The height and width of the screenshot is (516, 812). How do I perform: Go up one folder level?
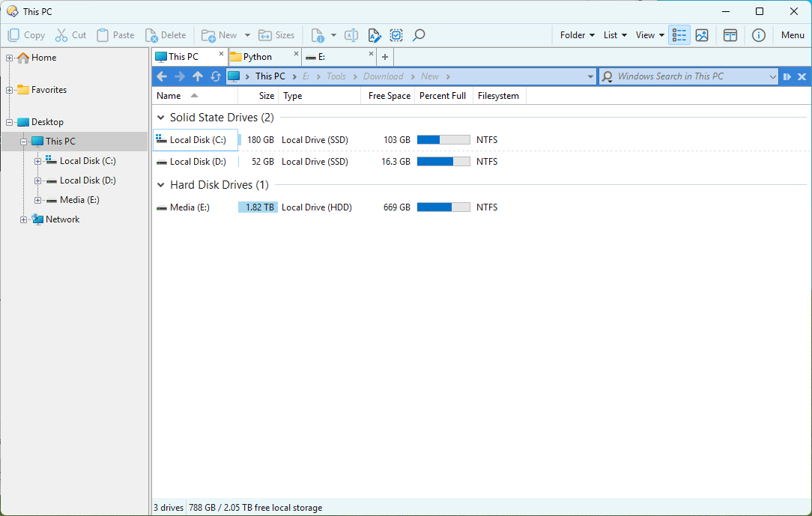coord(198,76)
